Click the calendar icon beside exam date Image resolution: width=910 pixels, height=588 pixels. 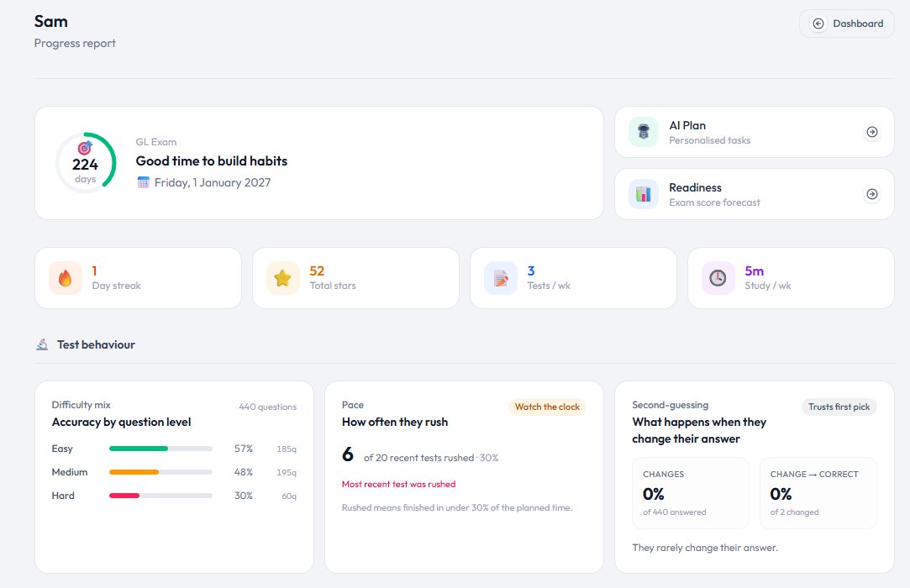[143, 182]
